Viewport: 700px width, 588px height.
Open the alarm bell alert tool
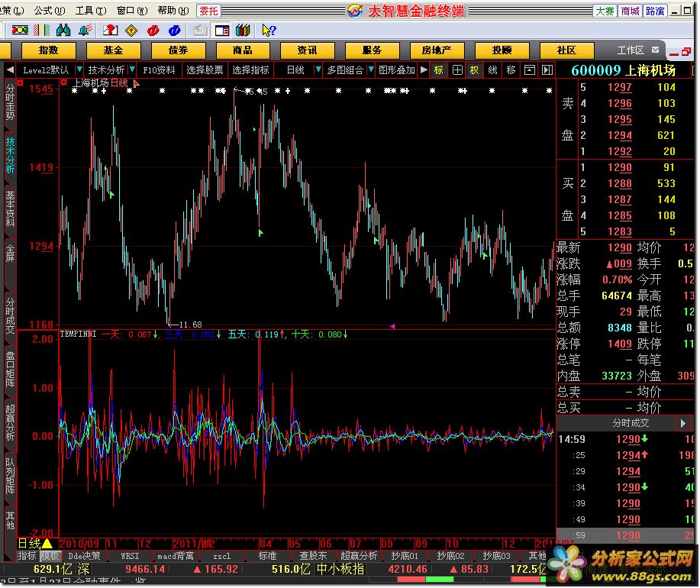click(x=85, y=30)
